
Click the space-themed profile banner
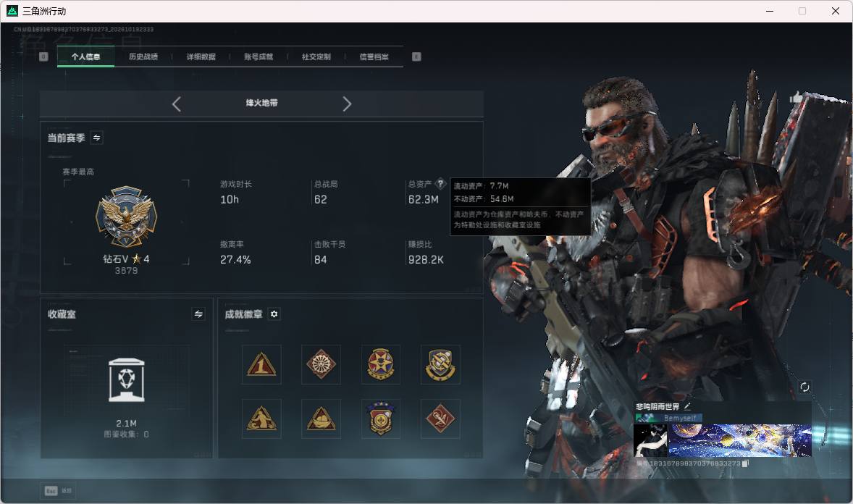click(x=740, y=440)
